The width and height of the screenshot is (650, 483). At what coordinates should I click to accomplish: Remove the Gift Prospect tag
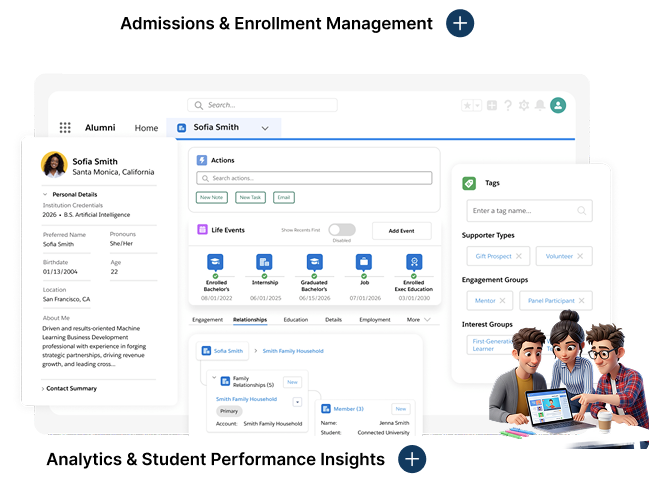pos(519,256)
